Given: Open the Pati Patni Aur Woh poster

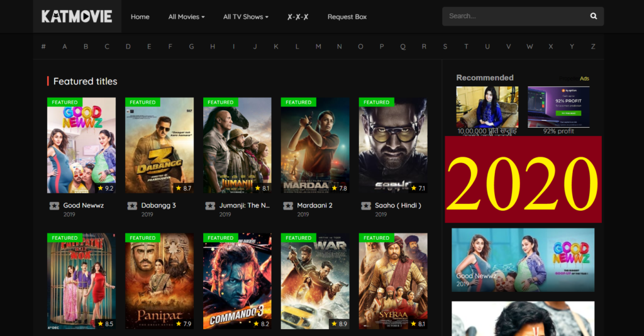Looking at the screenshot, I should point(81,281).
